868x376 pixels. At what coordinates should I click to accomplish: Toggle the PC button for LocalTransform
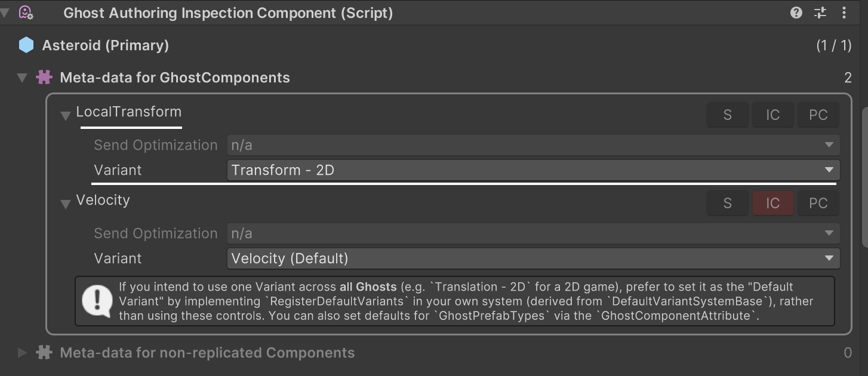click(x=818, y=115)
